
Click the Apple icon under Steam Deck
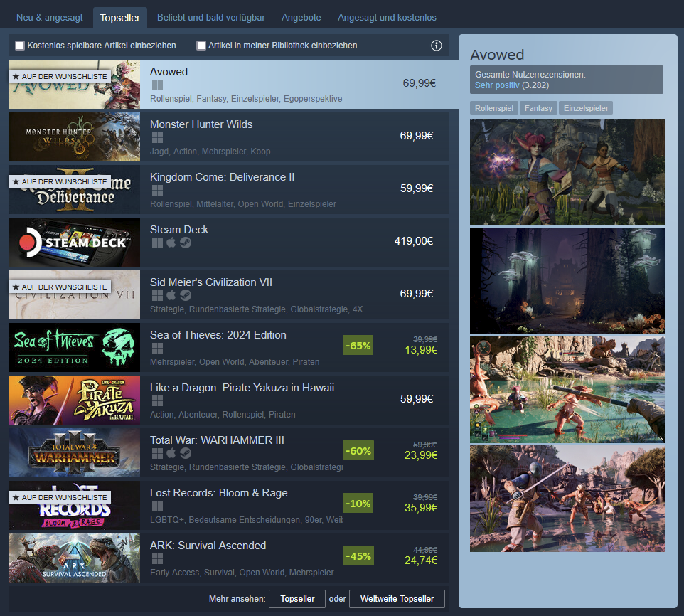171,243
